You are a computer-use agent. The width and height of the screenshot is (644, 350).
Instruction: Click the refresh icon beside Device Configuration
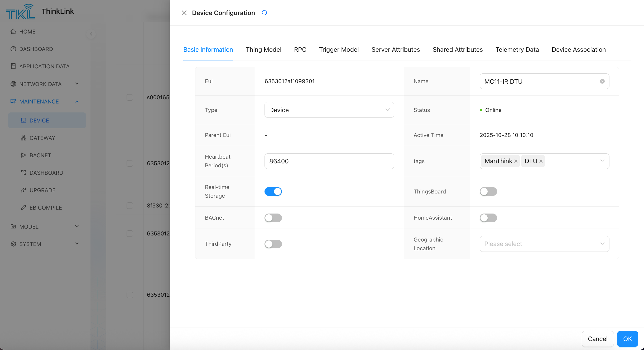[x=264, y=13]
